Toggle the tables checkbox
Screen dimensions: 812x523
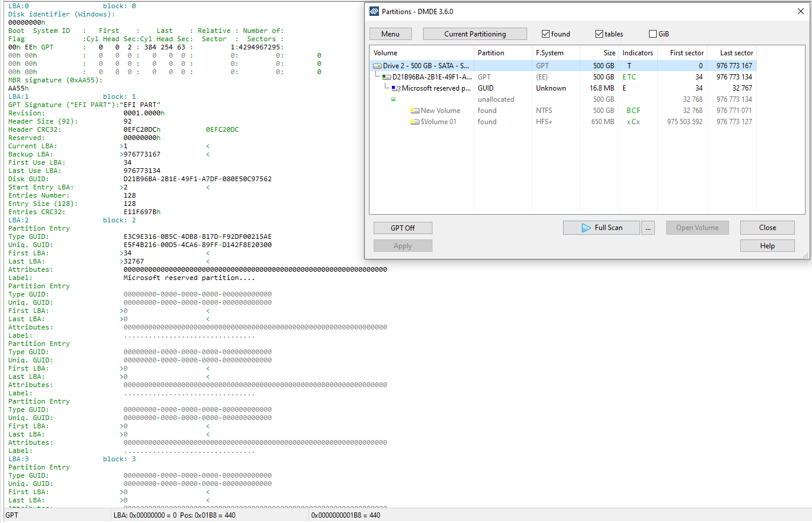pyautogui.click(x=599, y=34)
